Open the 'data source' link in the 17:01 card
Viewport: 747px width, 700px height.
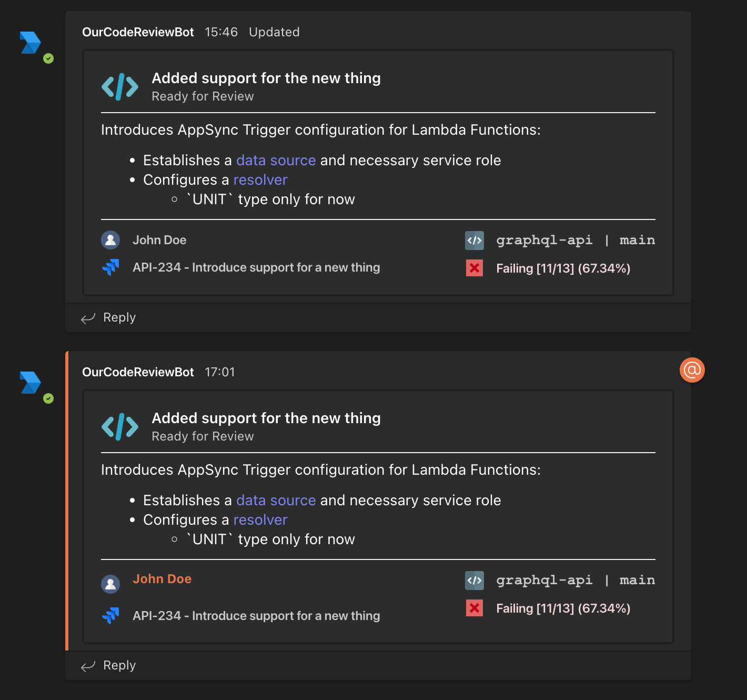point(276,500)
